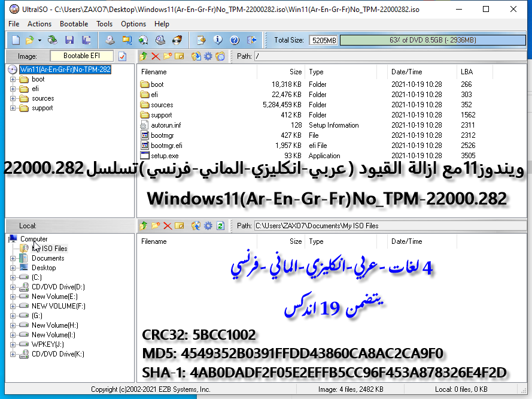The image size is (532, 399).
Task: Click the Image Properties info icon
Action: [x=218, y=40]
